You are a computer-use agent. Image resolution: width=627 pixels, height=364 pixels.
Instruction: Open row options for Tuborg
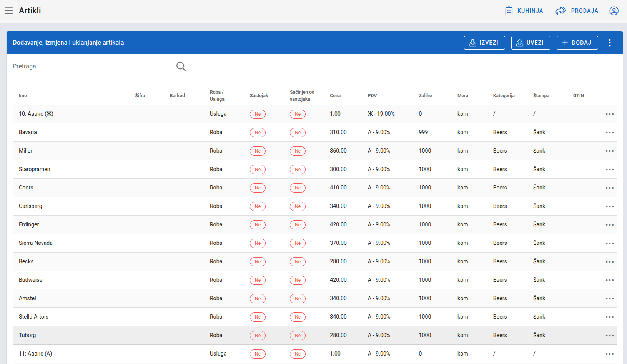tap(610, 336)
